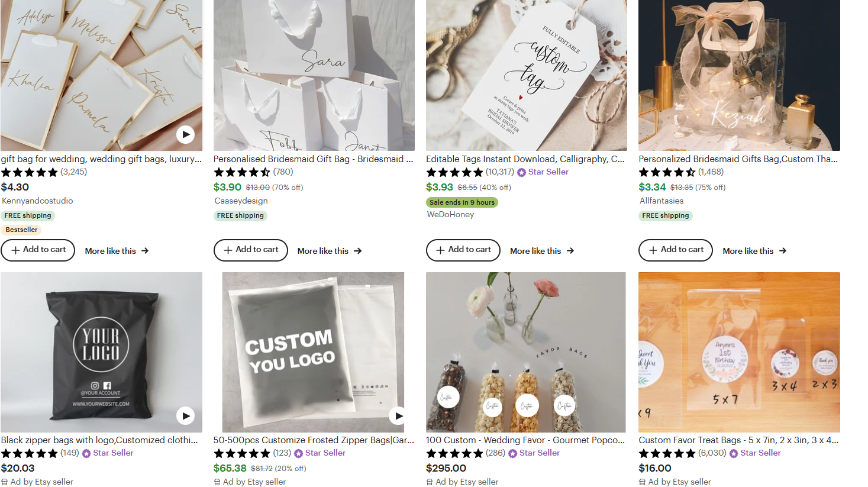Add Editable Tags listing to cart
Image resolution: width=868 pixels, height=487 pixels.
[x=463, y=250]
